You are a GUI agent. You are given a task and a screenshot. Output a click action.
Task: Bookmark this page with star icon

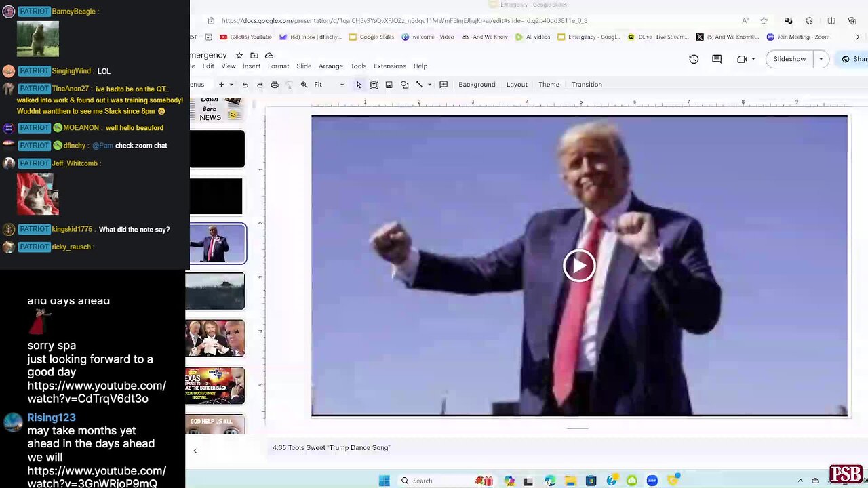(x=764, y=21)
